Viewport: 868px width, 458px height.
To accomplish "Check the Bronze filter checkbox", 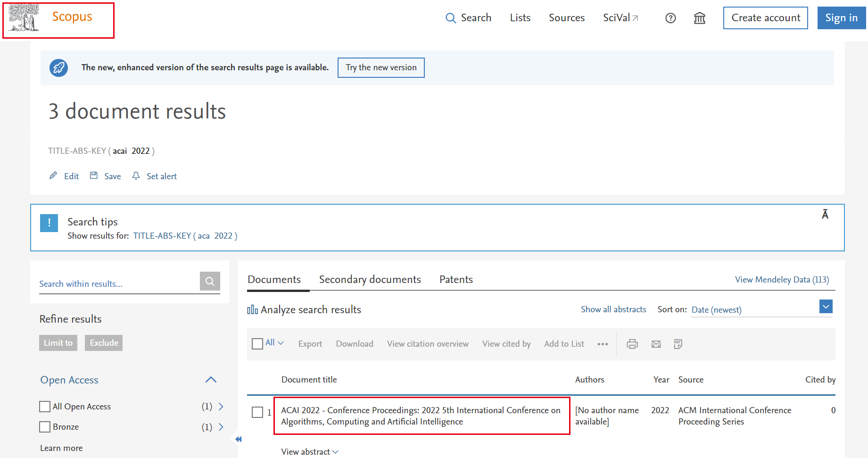I will (45, 427).
